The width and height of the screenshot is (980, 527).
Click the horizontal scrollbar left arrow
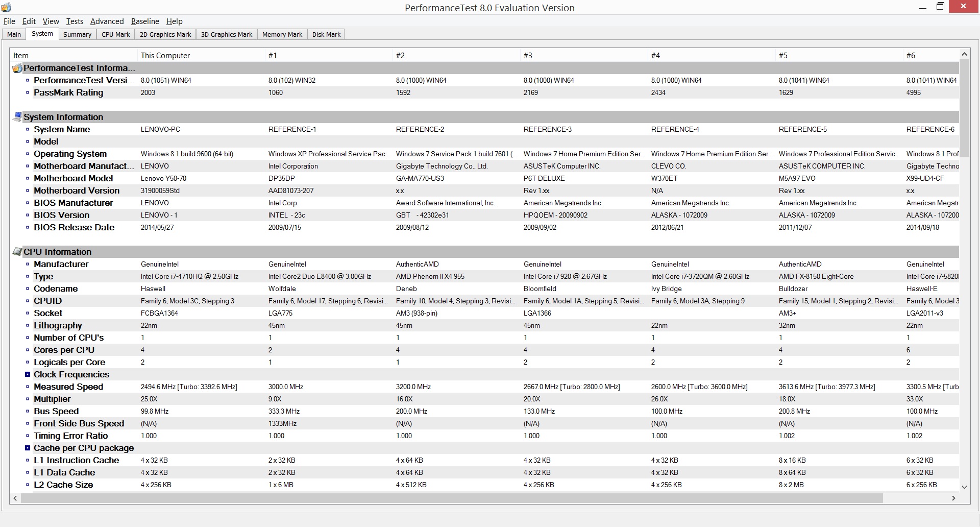(15, 498)
